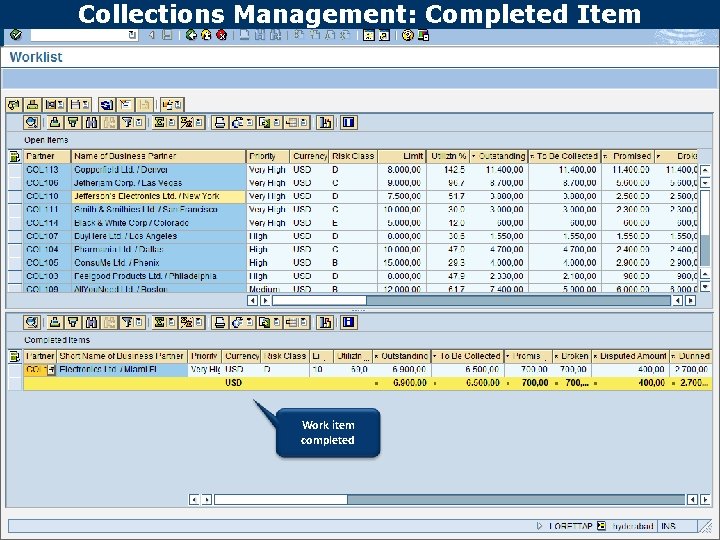
Task: Click the yellow Exit icon
Action: click(206, 35)
